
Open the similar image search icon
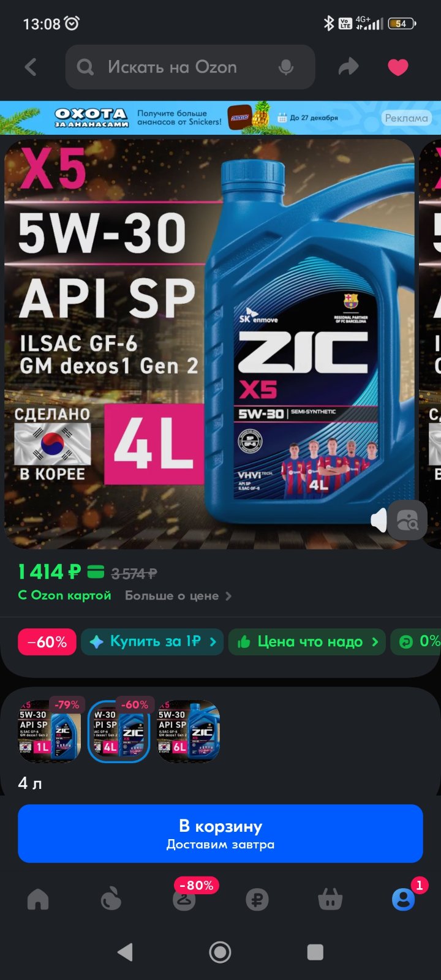(x=407, y=520)
